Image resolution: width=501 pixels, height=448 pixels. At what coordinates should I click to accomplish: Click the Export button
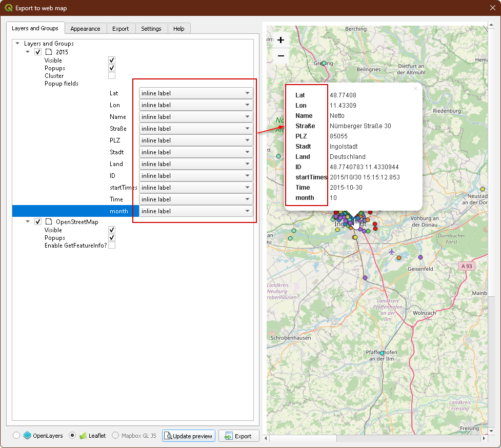pos(238,436)
